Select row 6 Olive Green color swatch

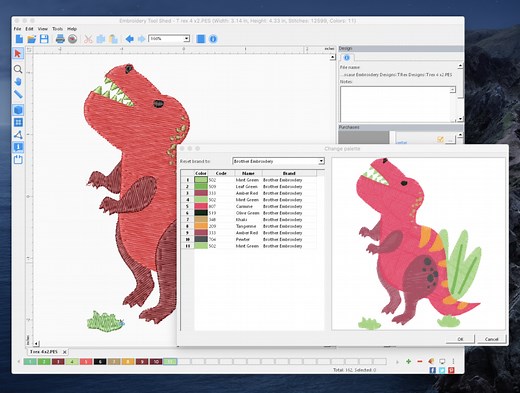tap(201, 213)
